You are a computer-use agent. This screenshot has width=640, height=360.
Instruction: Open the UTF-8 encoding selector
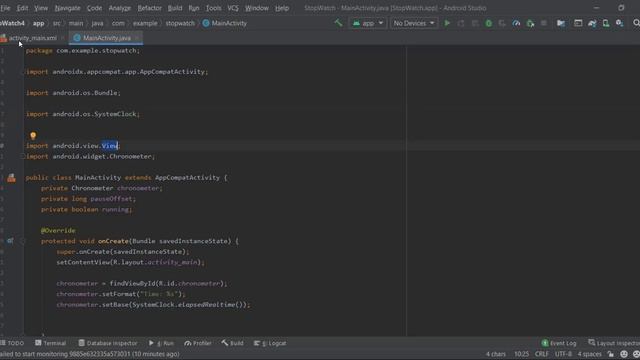(x=563, y=354)
